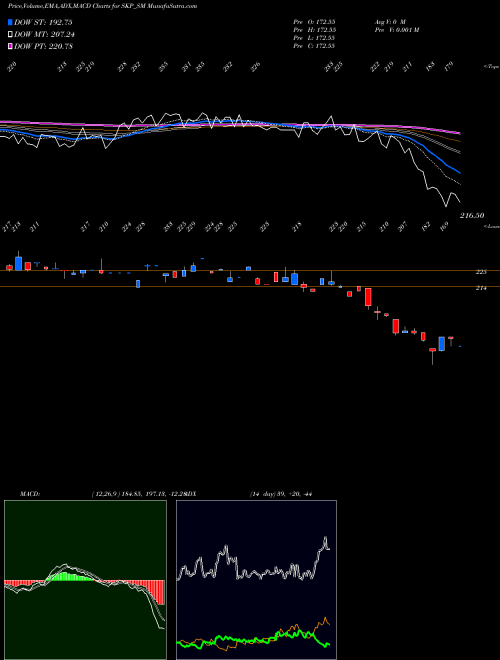Click the 225 resistance level label
The image size is (500, 660).
pyautogui.click(x=481, y=272)
